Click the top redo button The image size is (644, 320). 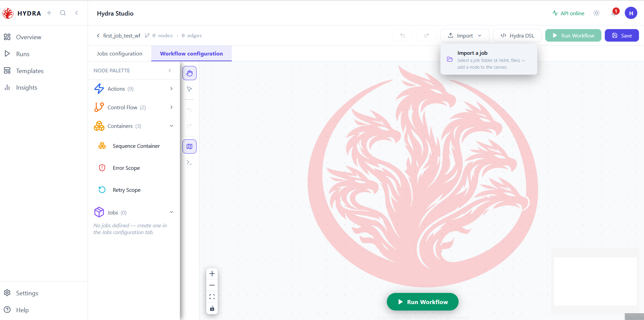tap(426, 36)
